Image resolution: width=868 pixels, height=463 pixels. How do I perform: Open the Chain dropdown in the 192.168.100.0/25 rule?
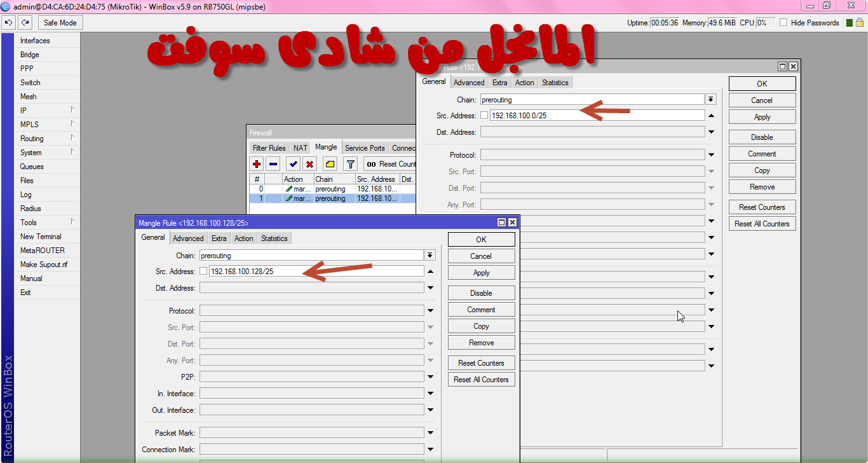click(x=711, y=100)
